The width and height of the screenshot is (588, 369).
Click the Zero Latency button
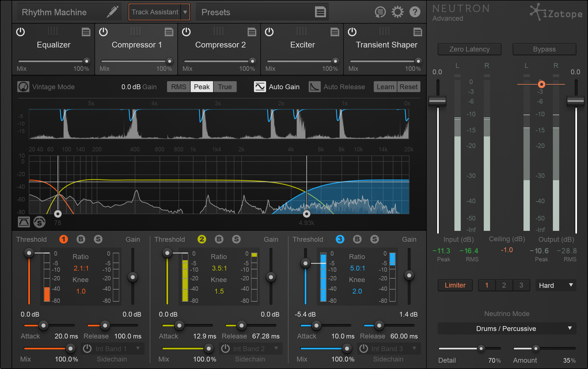[469, 49]
